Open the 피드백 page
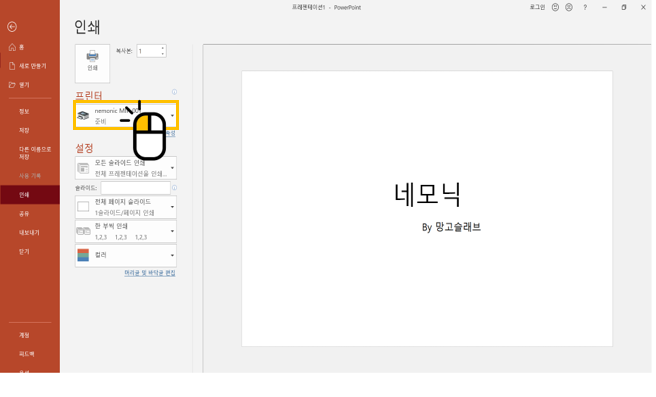Viewport: 656px width, 397px height. (x=26, y=354)
